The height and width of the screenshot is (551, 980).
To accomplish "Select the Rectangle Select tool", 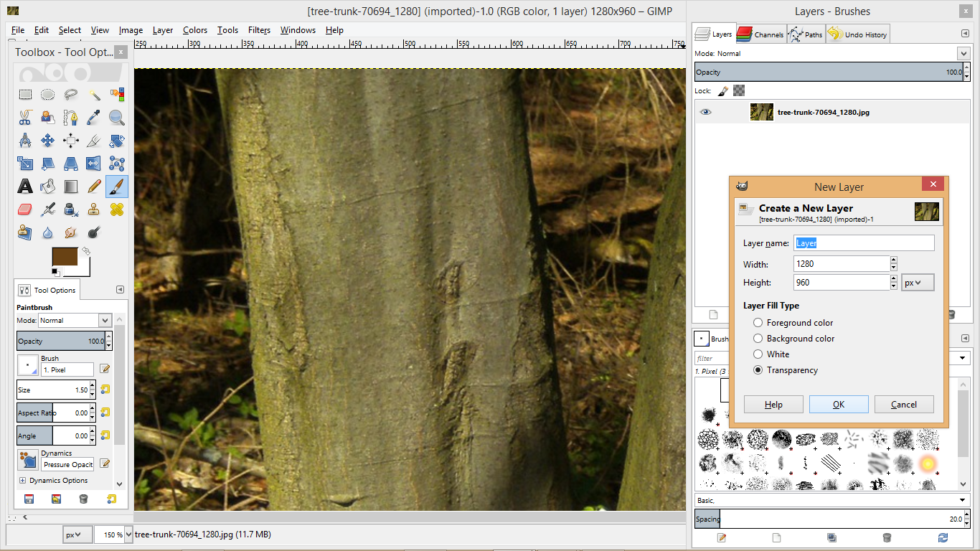I will [25, 94].
